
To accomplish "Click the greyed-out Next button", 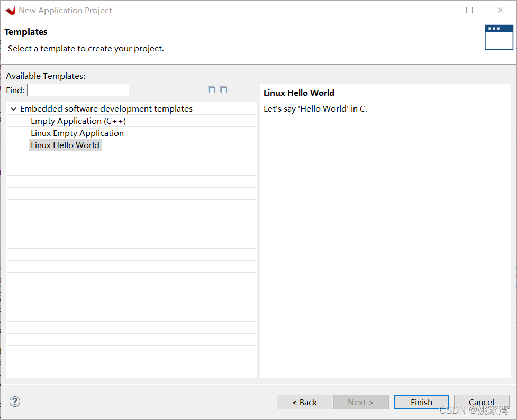I will (360, 402).
